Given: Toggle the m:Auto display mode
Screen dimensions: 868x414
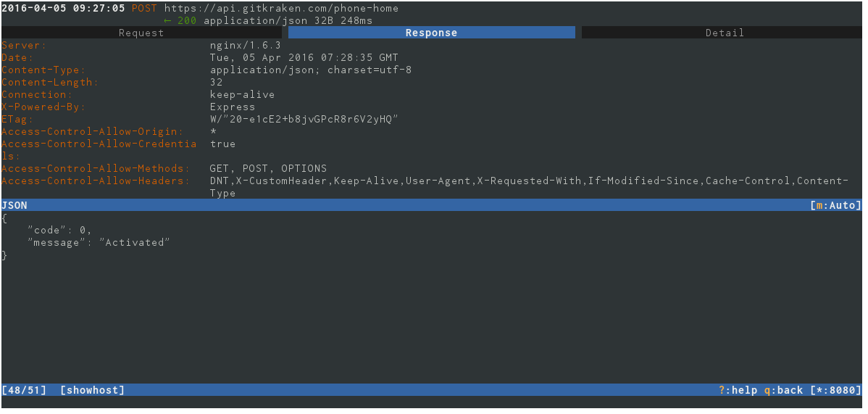Looking at the screenshot, I should 835,205.
